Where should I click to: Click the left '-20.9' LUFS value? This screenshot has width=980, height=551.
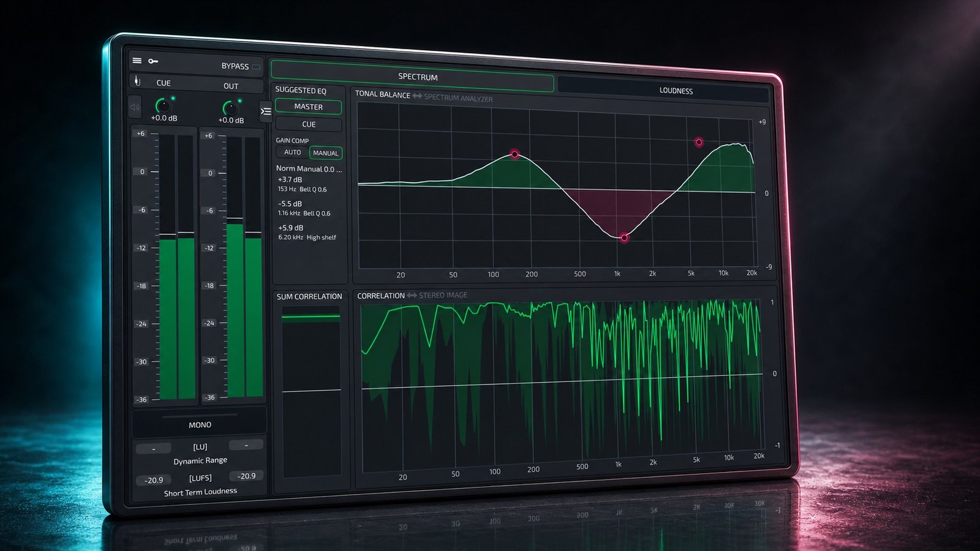(153, 480)
